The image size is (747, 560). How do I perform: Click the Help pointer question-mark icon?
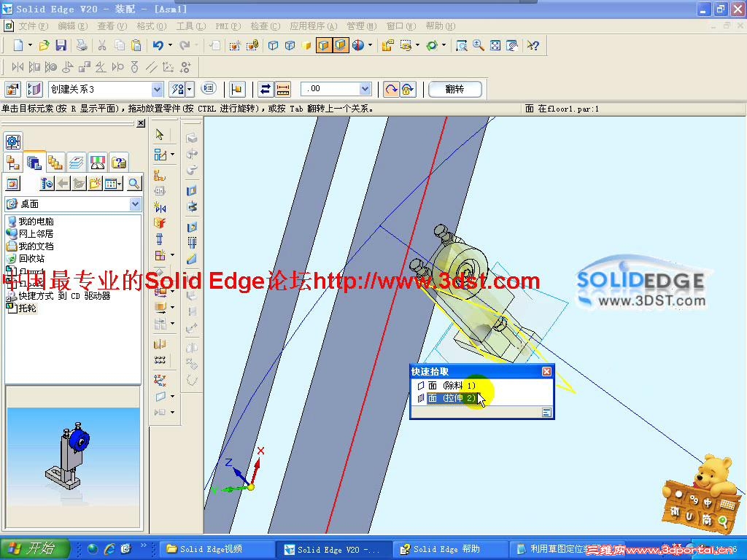click(x=533, y=45)
